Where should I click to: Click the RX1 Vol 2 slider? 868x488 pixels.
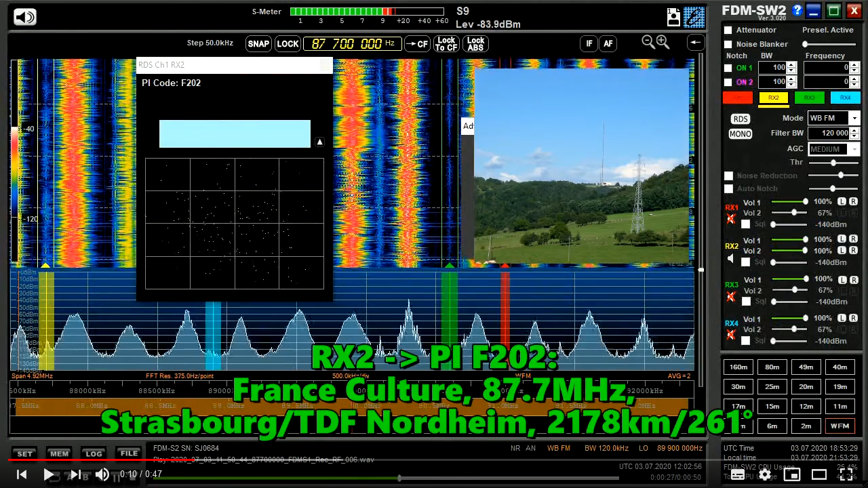789,213
